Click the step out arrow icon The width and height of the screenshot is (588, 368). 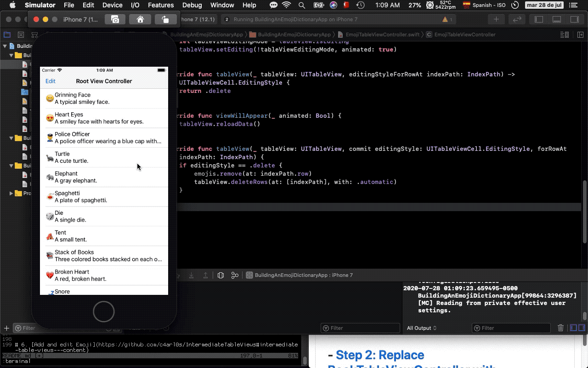click(206, 275)
